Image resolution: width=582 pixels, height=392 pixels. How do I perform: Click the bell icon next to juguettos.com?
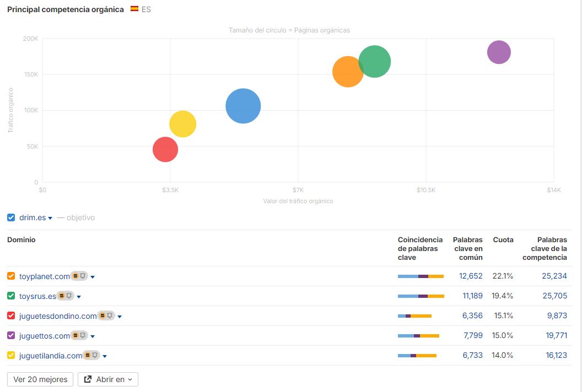click(83, 336)
